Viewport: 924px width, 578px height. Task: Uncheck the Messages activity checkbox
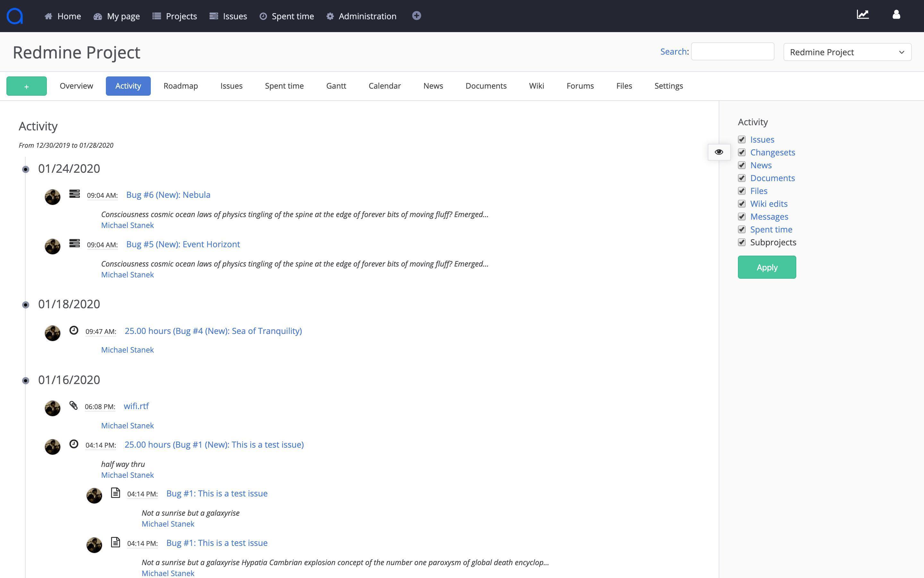pos(742,217)
